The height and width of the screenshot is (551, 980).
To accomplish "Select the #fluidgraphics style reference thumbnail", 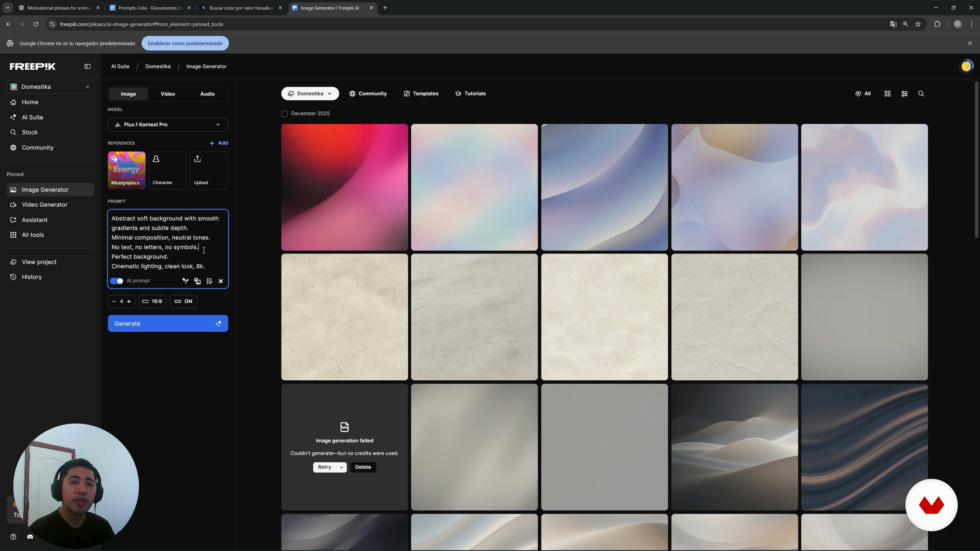I will point(127,170).
